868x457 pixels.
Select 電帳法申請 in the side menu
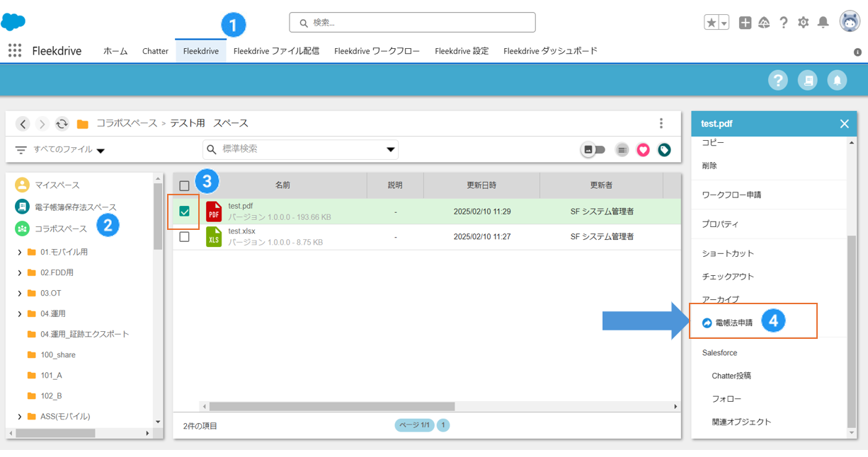pyautogui.click(x=734, y=323)
